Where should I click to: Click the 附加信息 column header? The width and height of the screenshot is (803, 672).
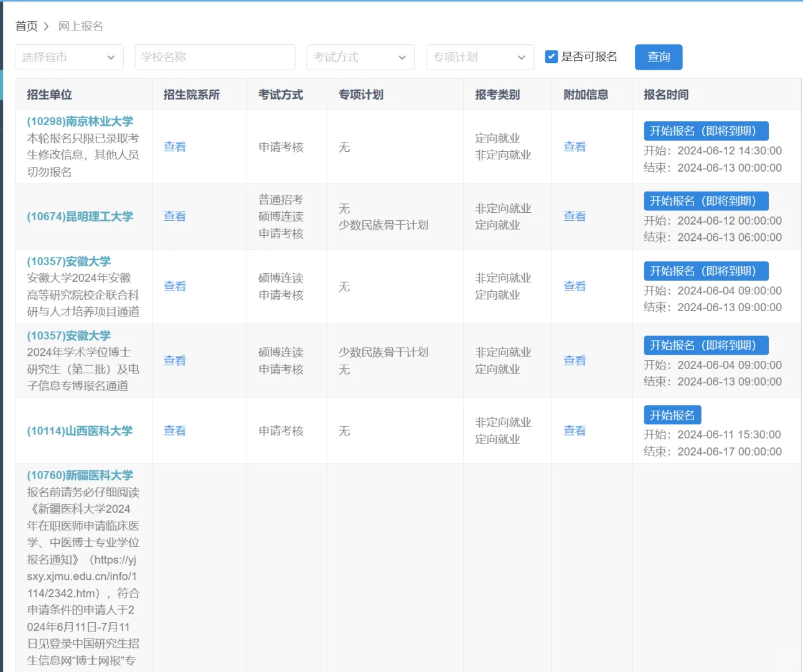(586, 95)
